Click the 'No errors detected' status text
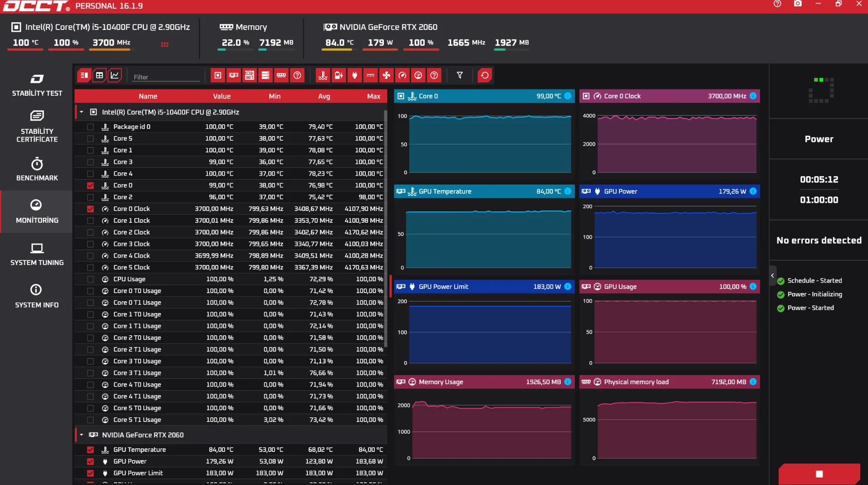 (819, 240)
